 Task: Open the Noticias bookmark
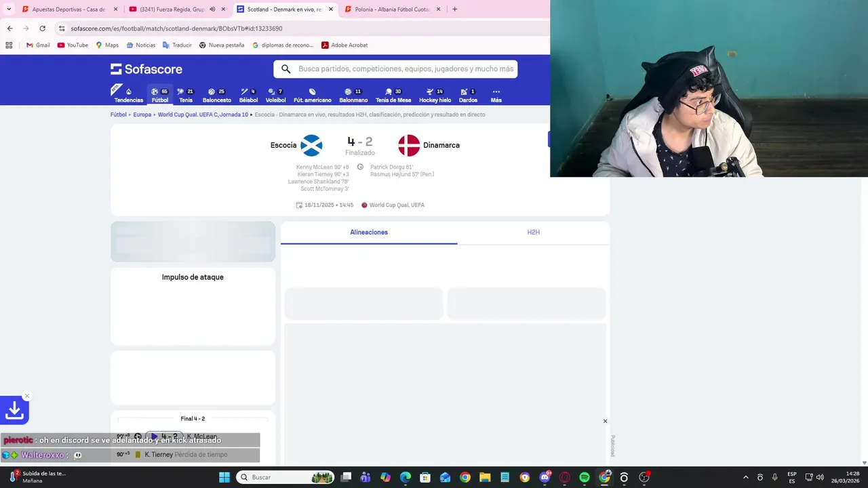(x=140, y=45)
